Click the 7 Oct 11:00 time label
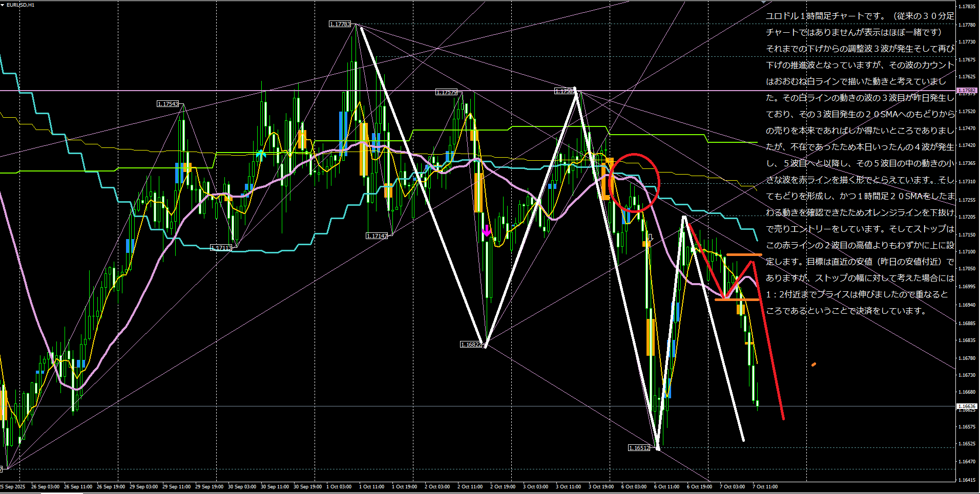 pos(765,487)
